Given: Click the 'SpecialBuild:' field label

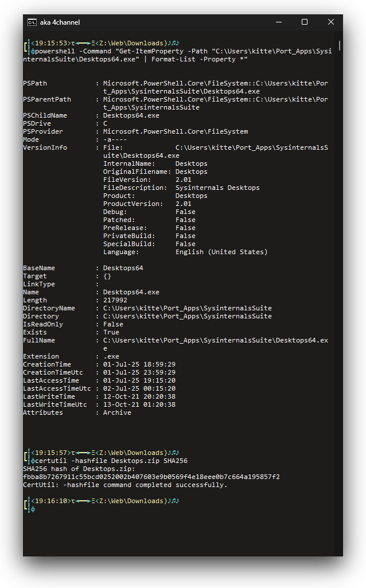Looking at the screenshot, I should pos(129,244).
